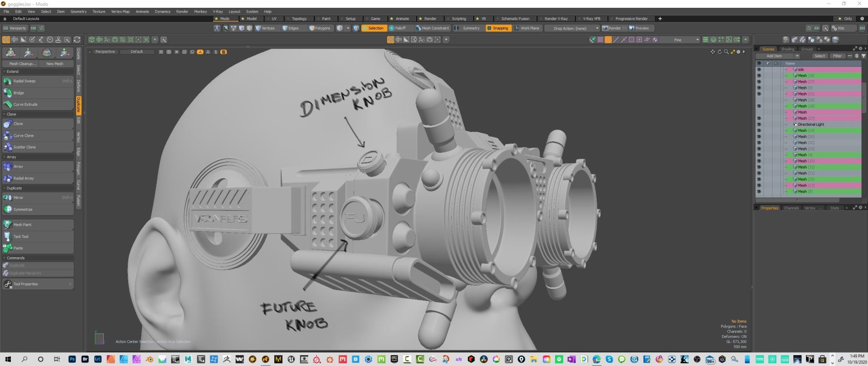Click the Windows Start button
This screenshot has width=868, height=366.
(x=7, y=359)
